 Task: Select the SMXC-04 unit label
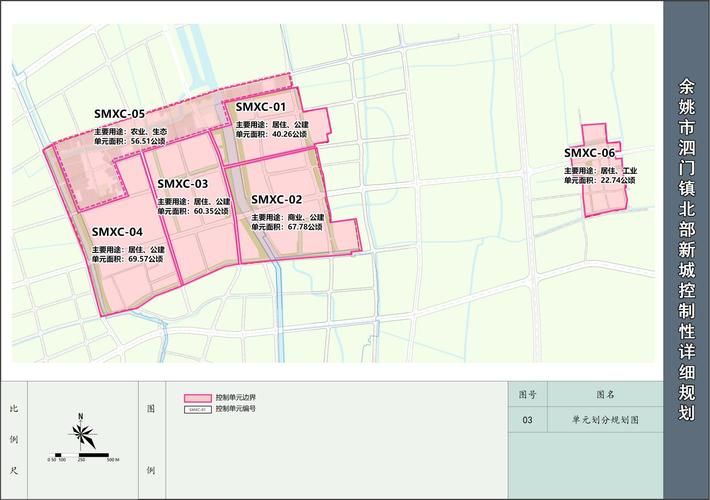pyautogui.click(x=117, y=232)
